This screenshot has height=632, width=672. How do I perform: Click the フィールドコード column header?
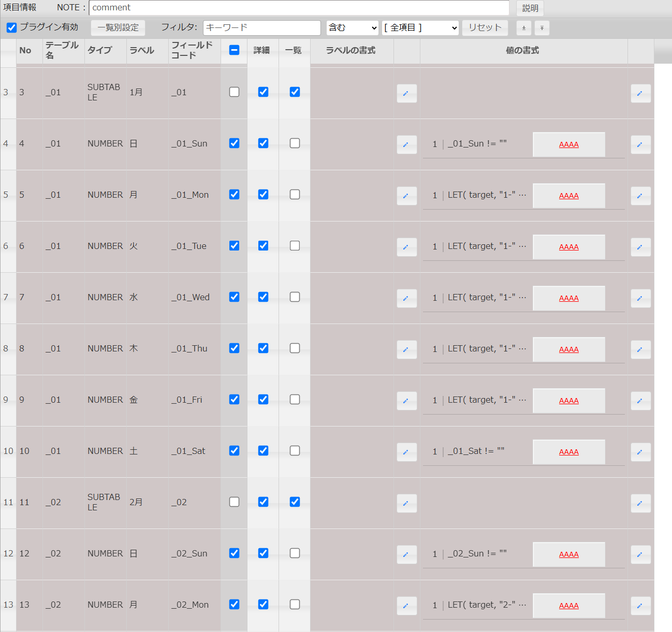tap(192, 50)
